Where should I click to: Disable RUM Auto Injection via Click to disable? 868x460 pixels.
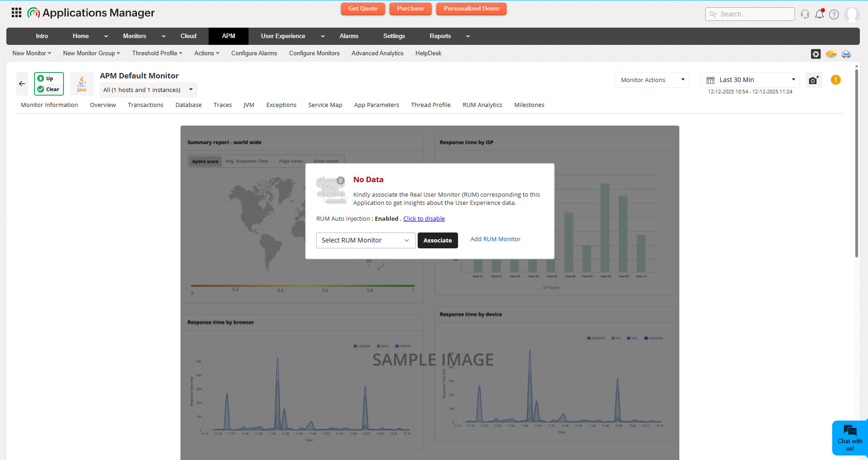[424, 218]
